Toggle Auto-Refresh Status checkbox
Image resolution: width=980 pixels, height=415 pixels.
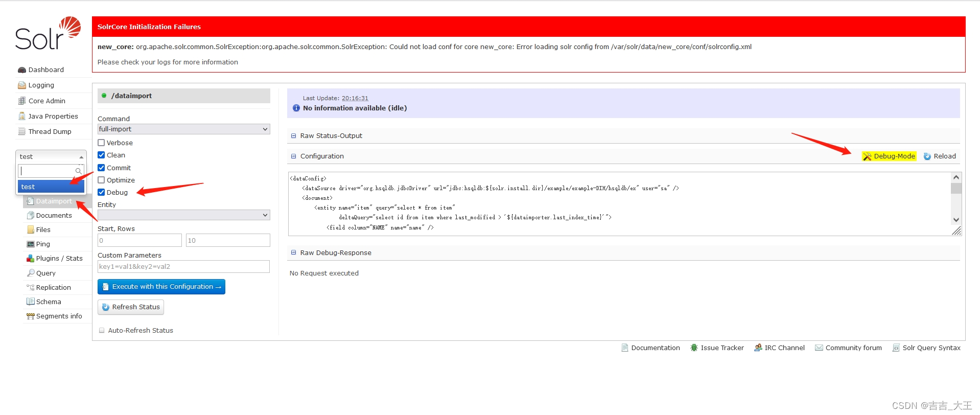point(102,330)
